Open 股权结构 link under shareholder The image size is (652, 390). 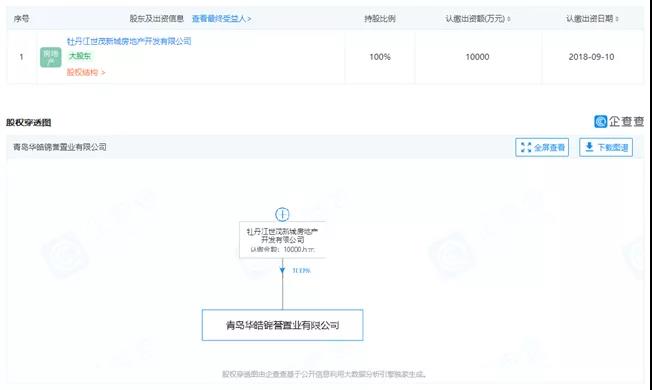(x=86, y=72)
